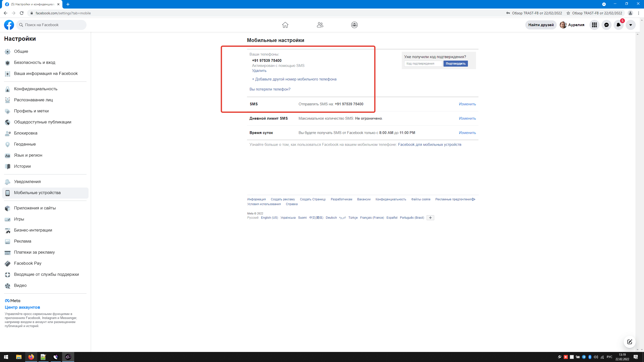Click Изменить for Время суток
This screenshot has height=362, width=644.
point(467,133)
